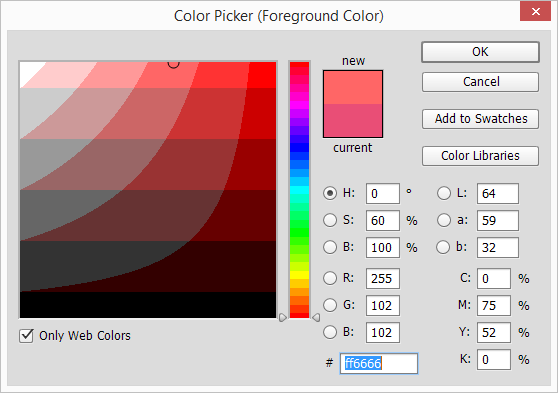The image size is (558, 393).
Task: Select the Lab a channel radio button
Action: 444,220
